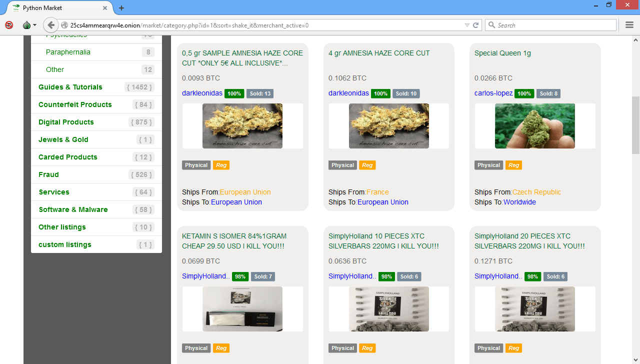Click the thumbnail of the 4 gr AMNESIA HAZE listing

coord(389,126)
